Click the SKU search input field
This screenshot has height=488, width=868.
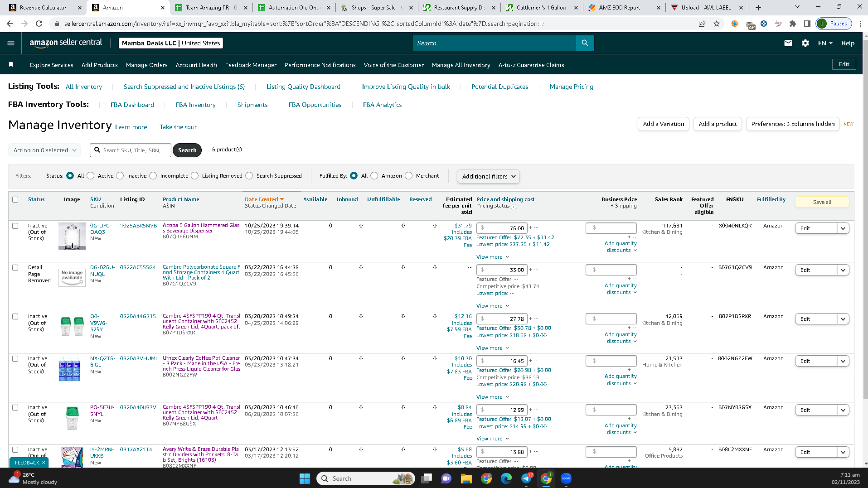click(131, 150)
